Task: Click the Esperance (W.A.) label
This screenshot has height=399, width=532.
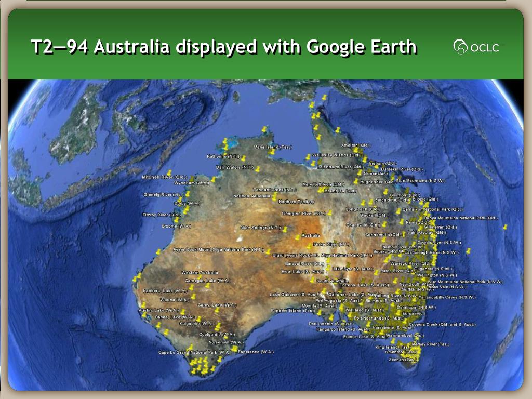Action: [x=256, y=352]
